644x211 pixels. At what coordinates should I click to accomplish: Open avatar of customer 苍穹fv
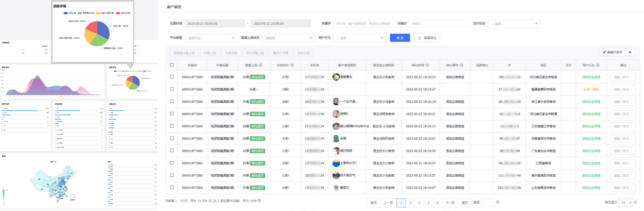coord(336,114)
